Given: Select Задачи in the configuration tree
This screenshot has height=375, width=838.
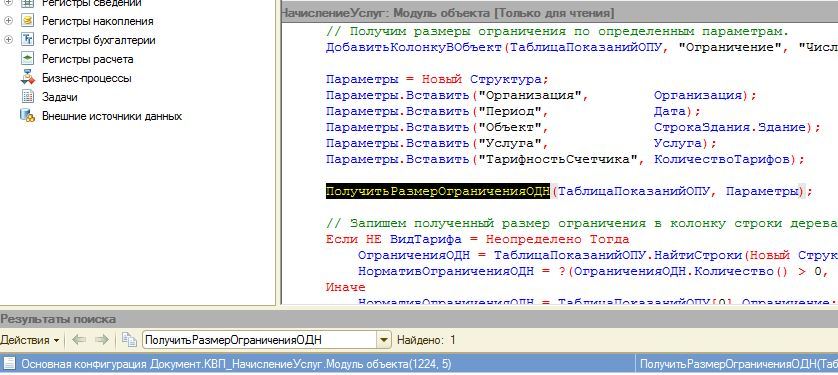Looking at the screenshot, I should click(60, 97).
